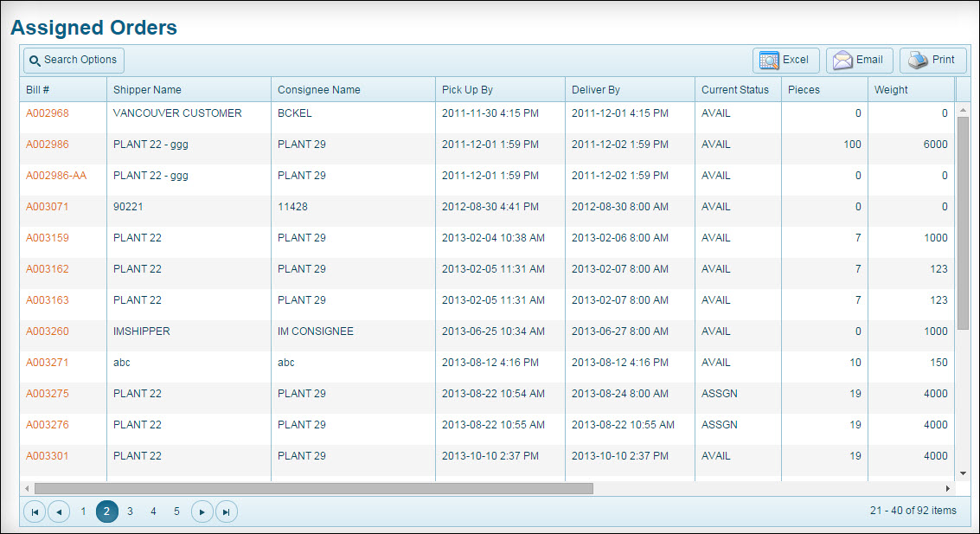
Task: Click the horizontal scrollbar thumb
Action: [314, 488]
